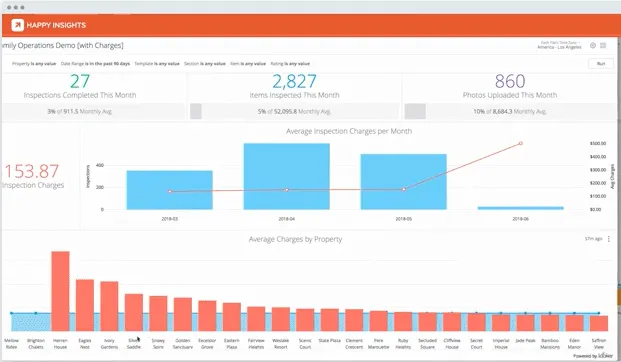
Task: Click the Jade Peak axis label
Action: tap(526, 341)
